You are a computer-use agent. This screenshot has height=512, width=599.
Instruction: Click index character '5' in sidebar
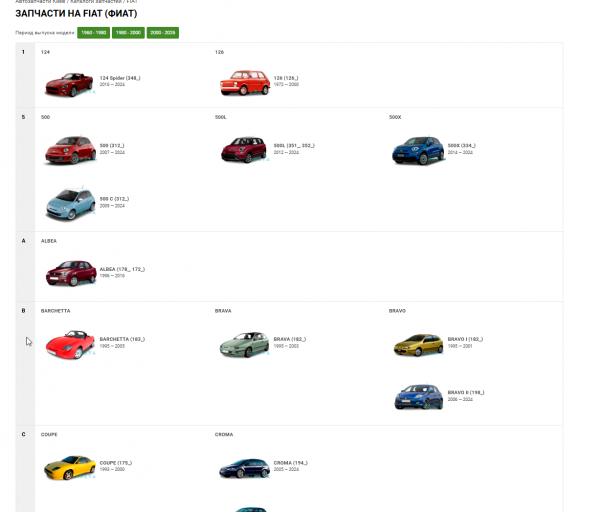[x=23, y=117]
